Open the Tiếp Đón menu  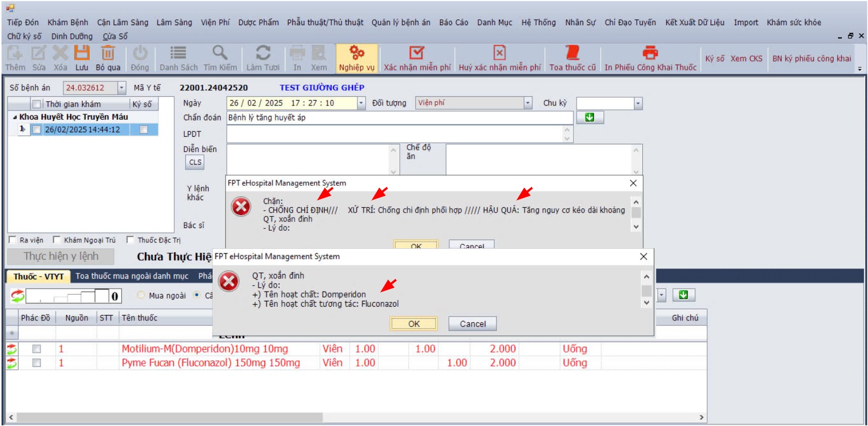pos(23,22)
